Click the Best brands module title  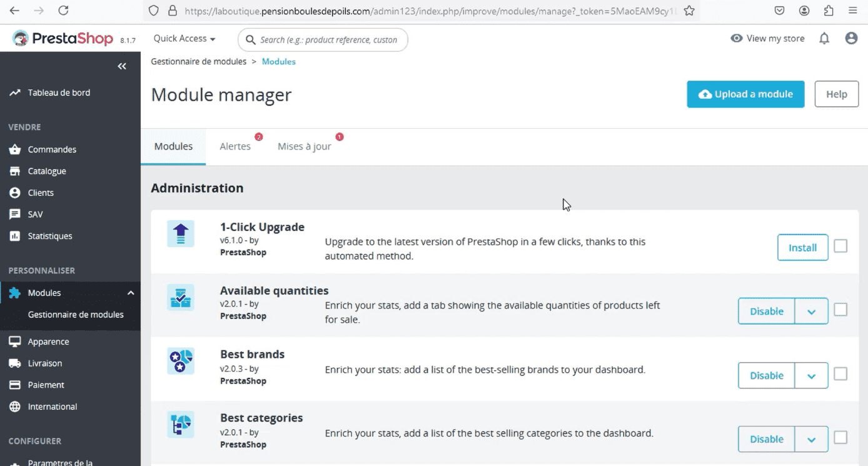point(252,354)
